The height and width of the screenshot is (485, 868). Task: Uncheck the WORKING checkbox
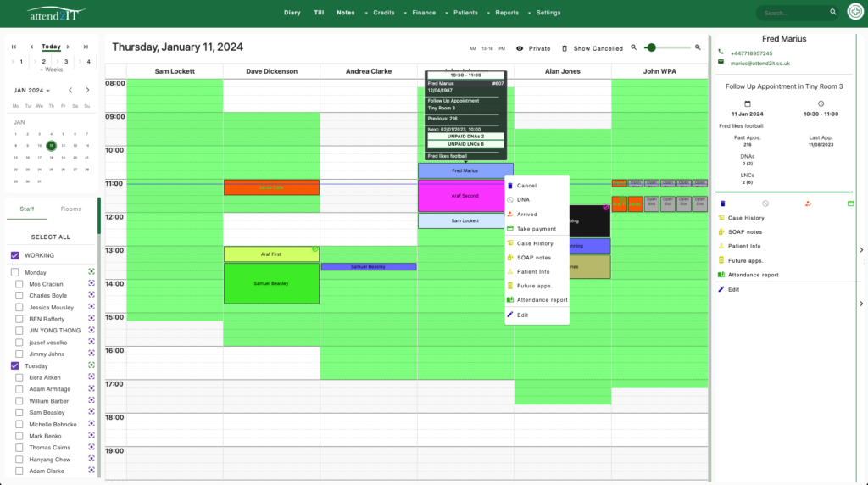14,255
